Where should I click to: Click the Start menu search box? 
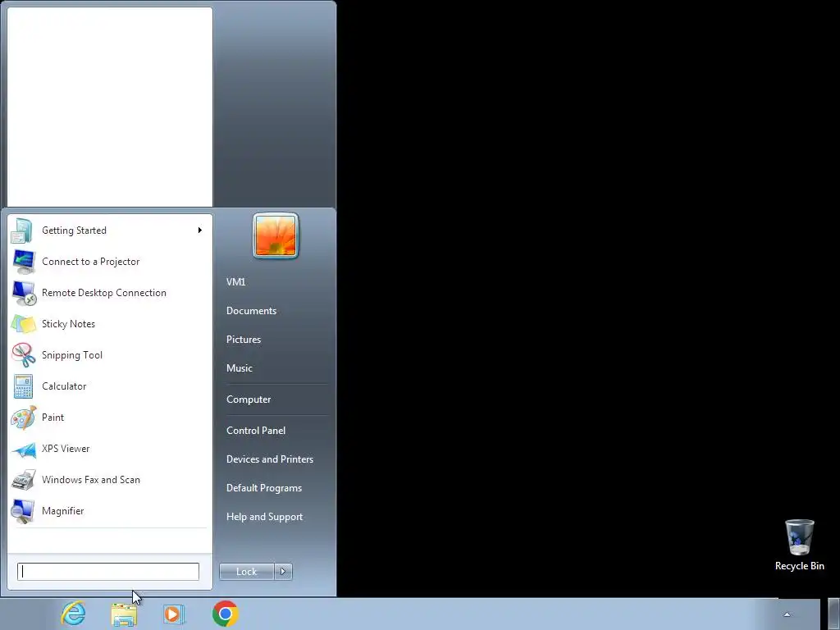[x=108, y=572]
